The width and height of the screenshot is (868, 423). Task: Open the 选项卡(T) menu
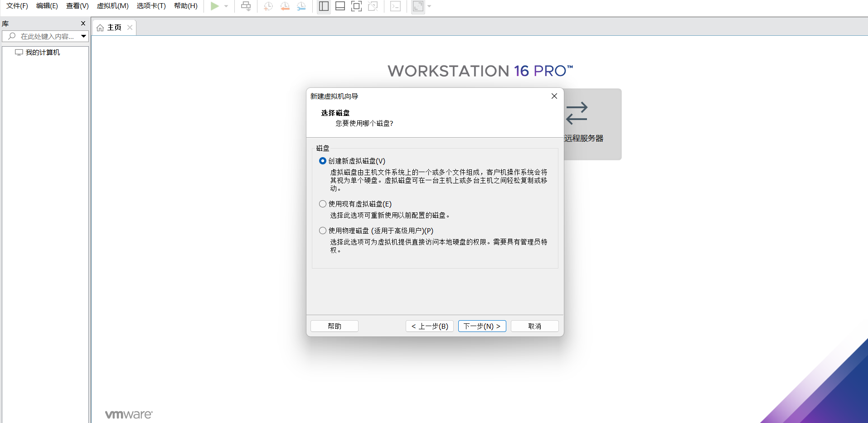pyautogui.click(x=151, y=6)
